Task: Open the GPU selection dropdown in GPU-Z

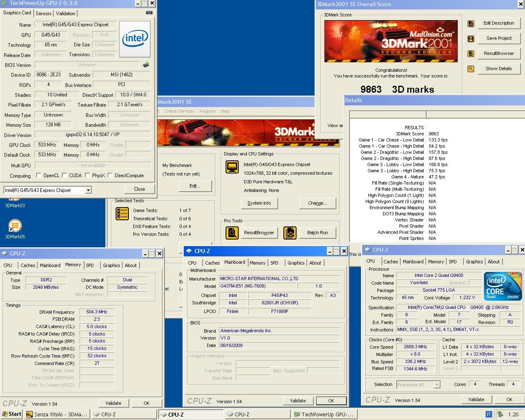Action: [88, 190]
